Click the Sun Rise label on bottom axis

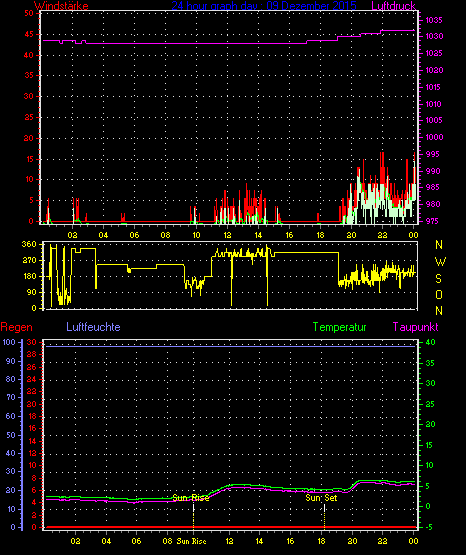click(191, 541)
